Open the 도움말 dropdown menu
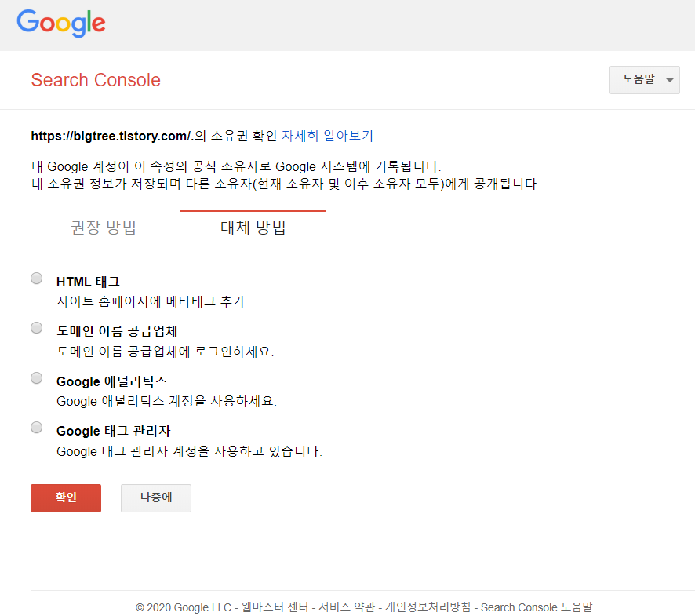Screen dimensions: 695x616 pyautogui.click(x=645, y=80)
